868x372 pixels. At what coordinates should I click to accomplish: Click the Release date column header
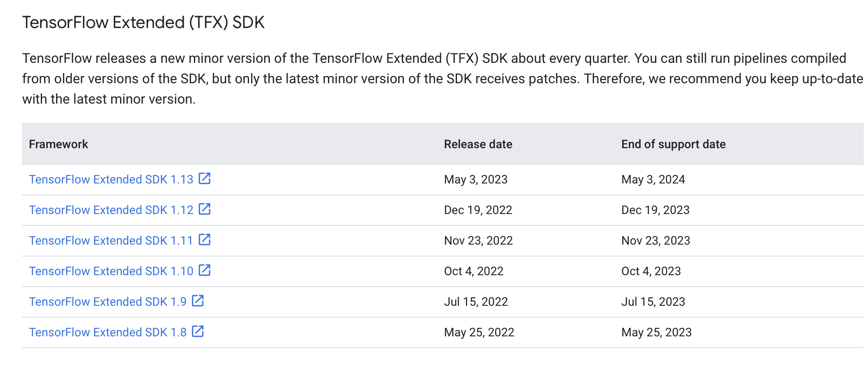pyautogui.click(x=478, y=144)
